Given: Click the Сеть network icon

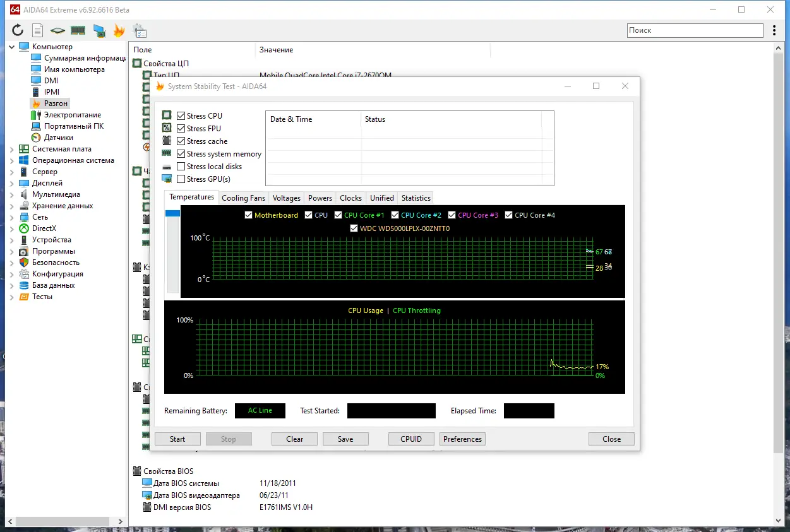Looking at the screenshot, I should (x=24, y=217).
